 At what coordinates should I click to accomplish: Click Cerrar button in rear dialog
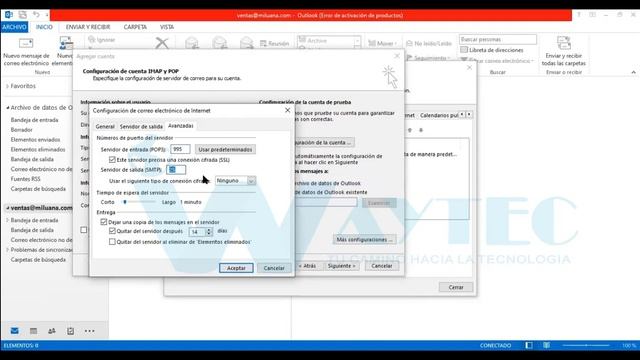tap(456, 287)
